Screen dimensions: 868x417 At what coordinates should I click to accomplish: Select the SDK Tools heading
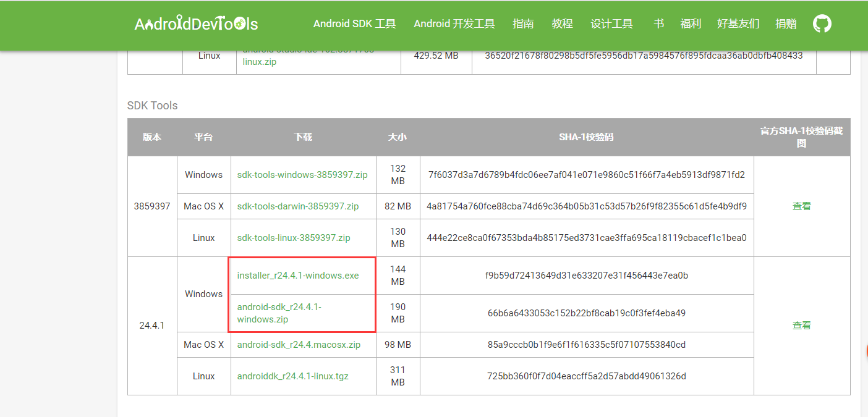pos(152,106)
